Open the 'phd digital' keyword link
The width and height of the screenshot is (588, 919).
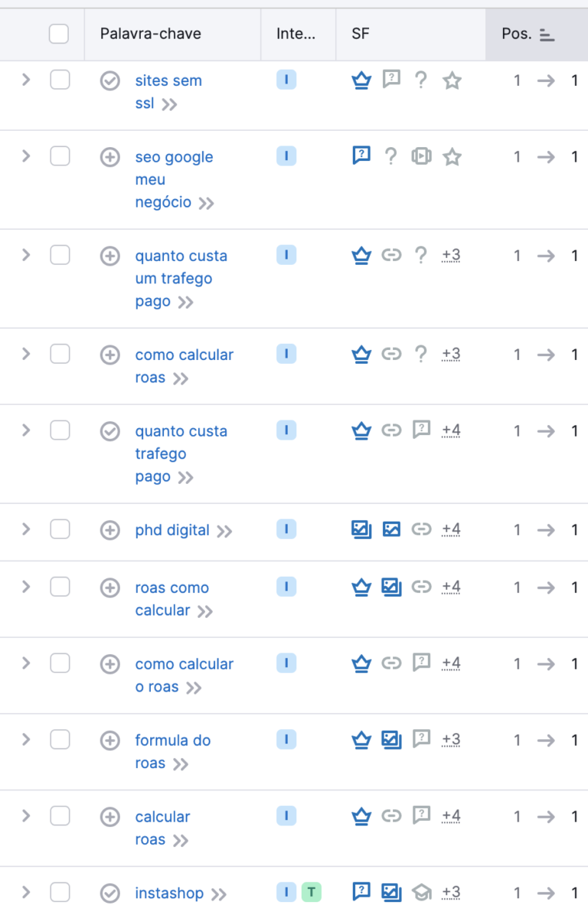(x=172, y=530)
